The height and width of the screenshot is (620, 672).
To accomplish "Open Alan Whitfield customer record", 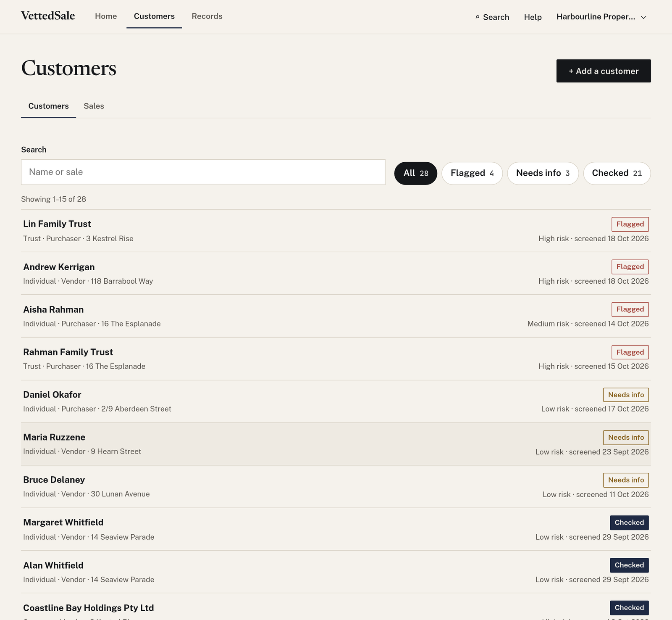I will tap(336, 572).
